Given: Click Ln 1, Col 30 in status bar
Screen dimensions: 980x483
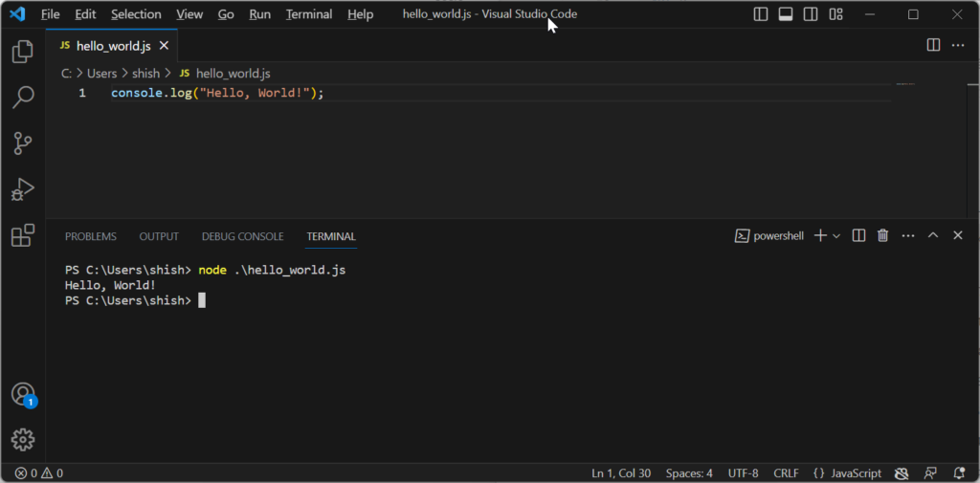Looking at the screenshot, I should tap(620, 473).
